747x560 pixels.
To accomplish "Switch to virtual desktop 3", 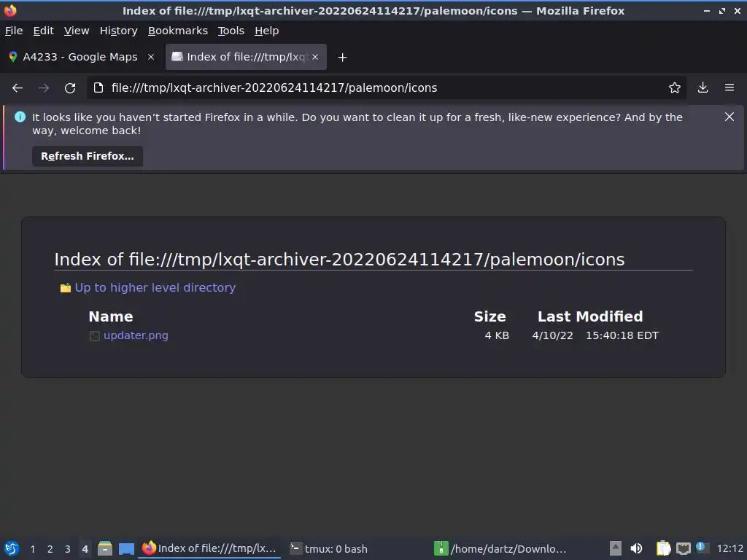I will pos(68,549).
